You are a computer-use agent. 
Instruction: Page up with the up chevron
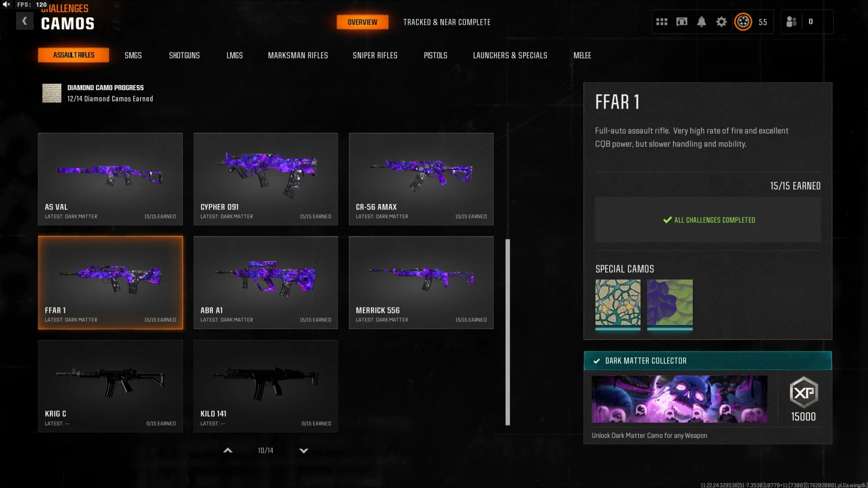(228, 450)
